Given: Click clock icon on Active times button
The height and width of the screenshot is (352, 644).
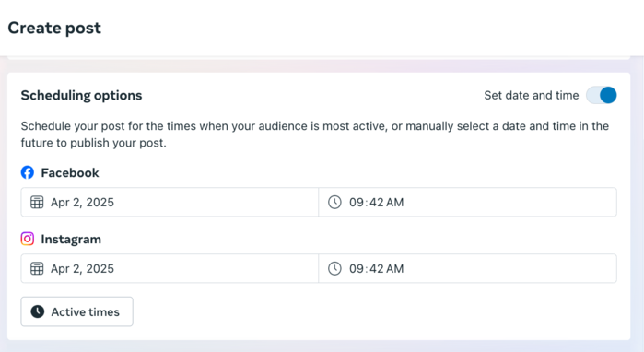Looking at the screenshot, I should 38,311.
